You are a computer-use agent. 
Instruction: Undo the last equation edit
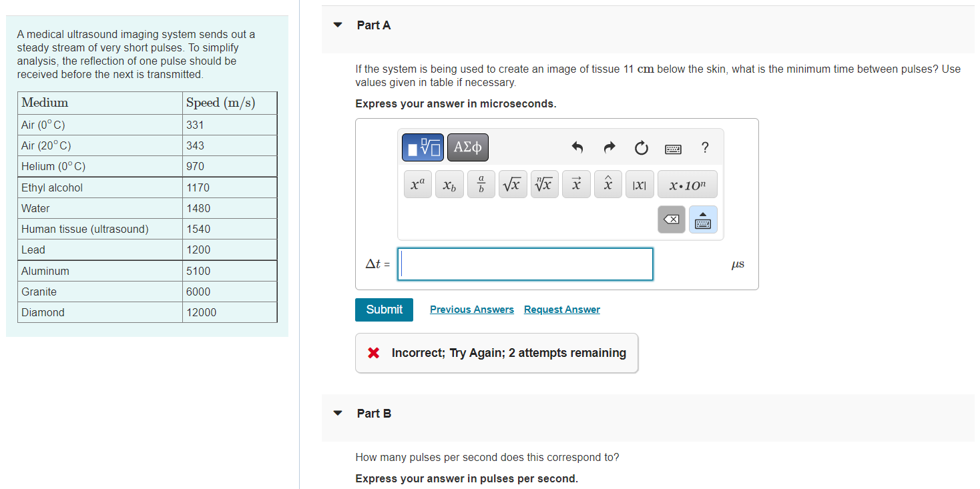577,148
